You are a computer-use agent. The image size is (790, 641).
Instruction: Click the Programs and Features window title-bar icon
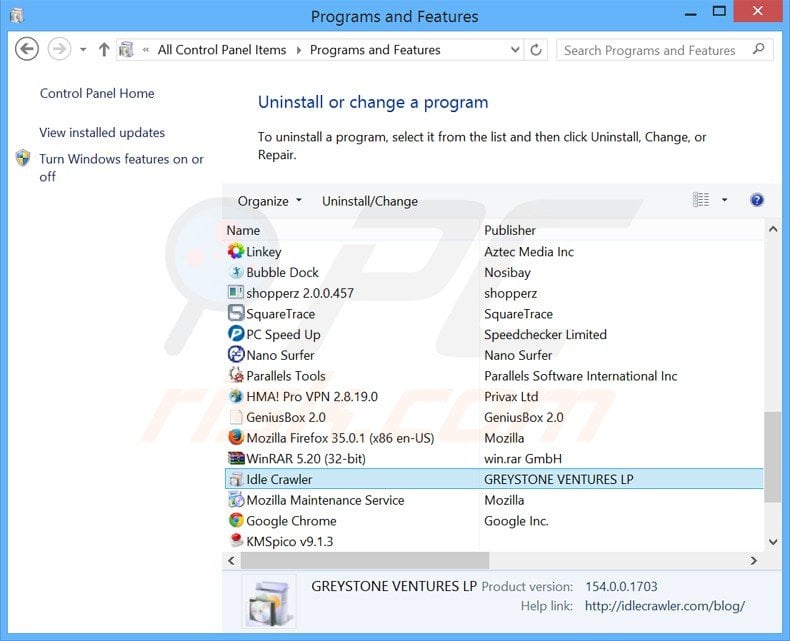pyautogui.click(x=16, y=16)
